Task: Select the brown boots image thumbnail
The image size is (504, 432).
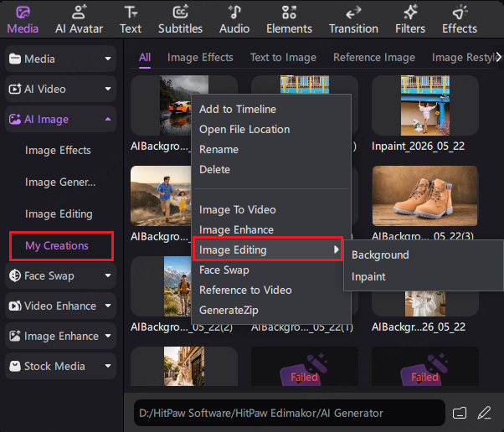Action: click(x=425, y=196)
